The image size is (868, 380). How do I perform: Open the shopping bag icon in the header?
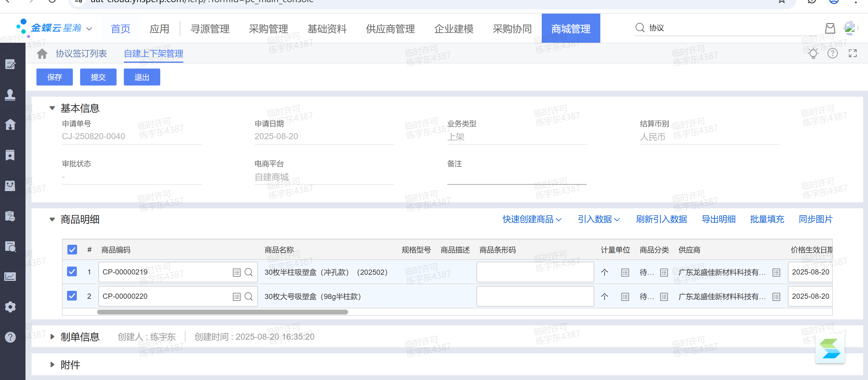tap(830, 28)
